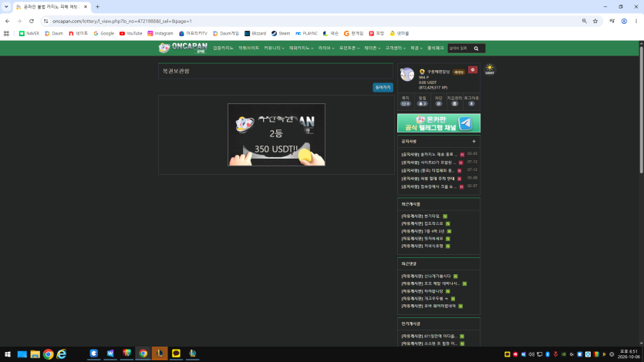Open a new browser tab

[97, 7]
